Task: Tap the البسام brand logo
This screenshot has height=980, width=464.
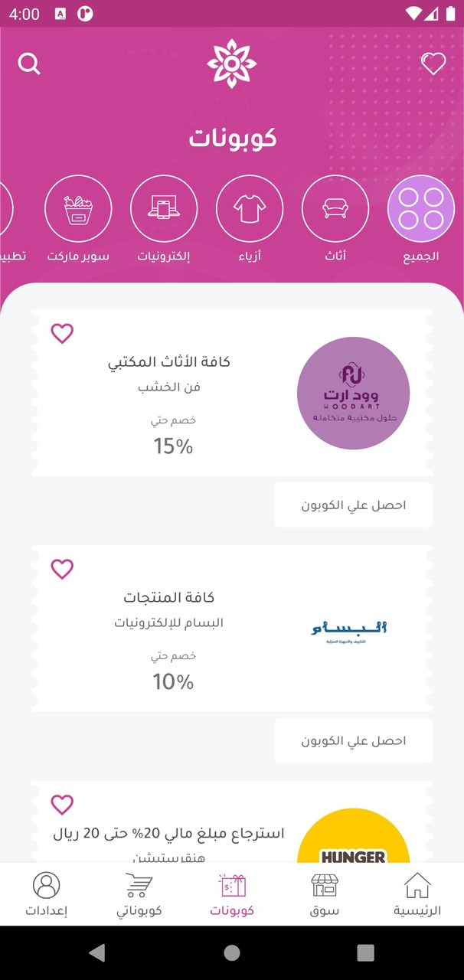Action: click(x=349, y=629)
